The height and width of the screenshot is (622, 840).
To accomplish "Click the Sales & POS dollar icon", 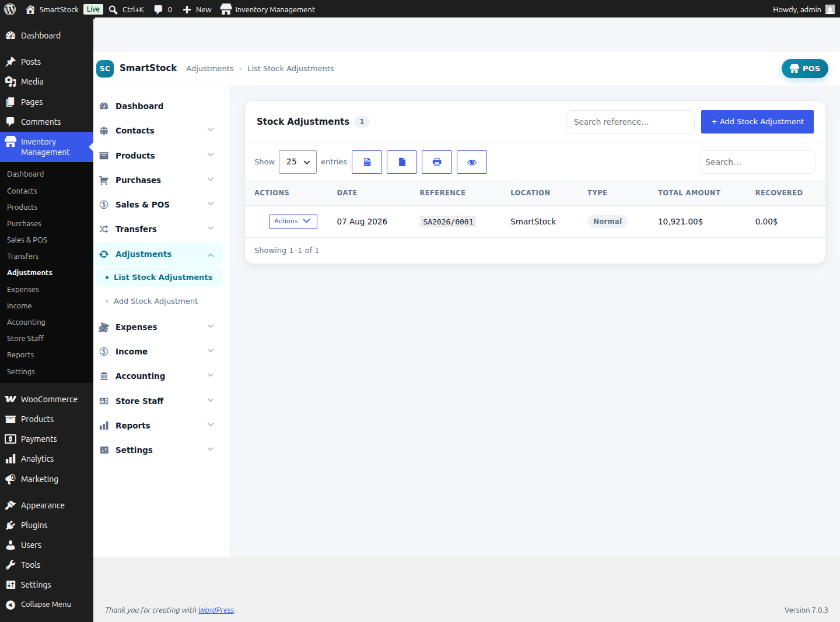I will pyautogui.click(x=104, y=205).
